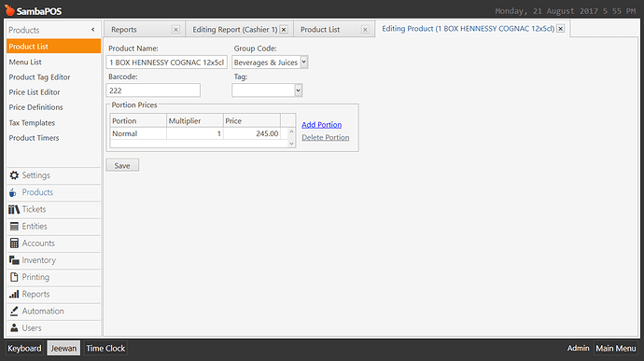Click the Accounts calculator icon

(x=14, y=243)
